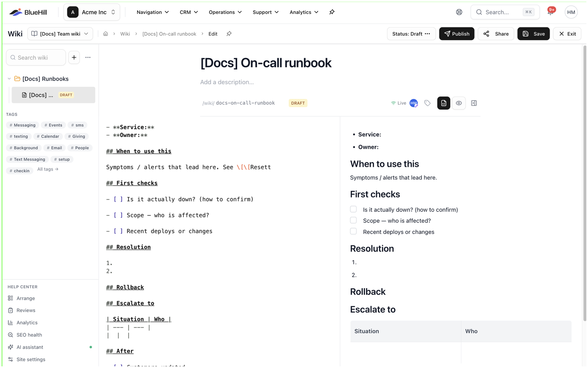Open the All tags link
The width and height of the screenshot is (588, 368).
pyautogui.click(x=48, y=169)
